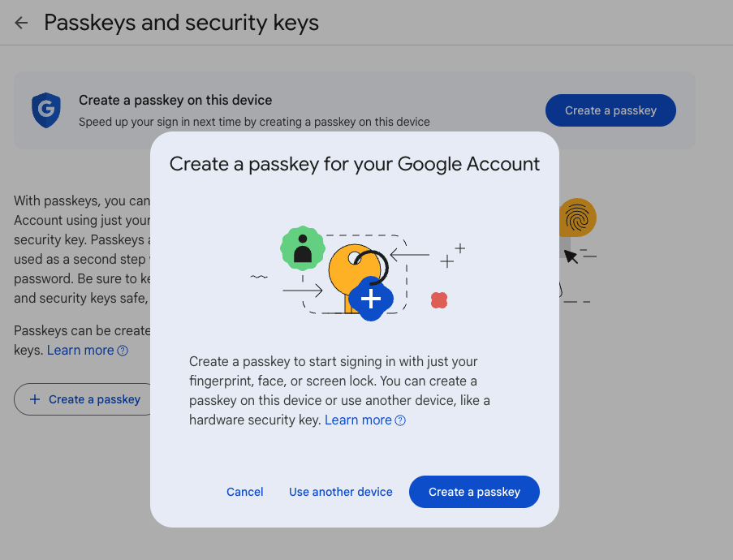Click the Passkeys and security keys page heading
The height and width of the screenshot is (560, 733).
[x=181, y=23]
